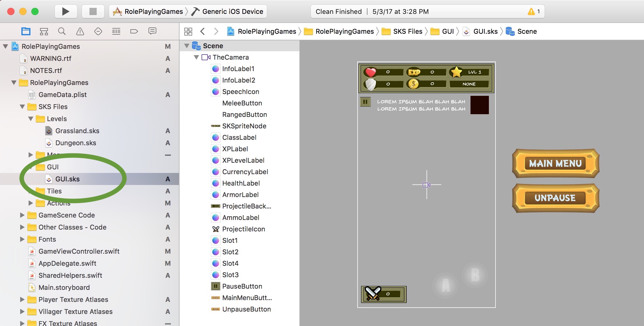The height and width of the screenshot is (326, 644).
Task: Collapse TheCamera node in scene outline
Action: click(196, 57)
